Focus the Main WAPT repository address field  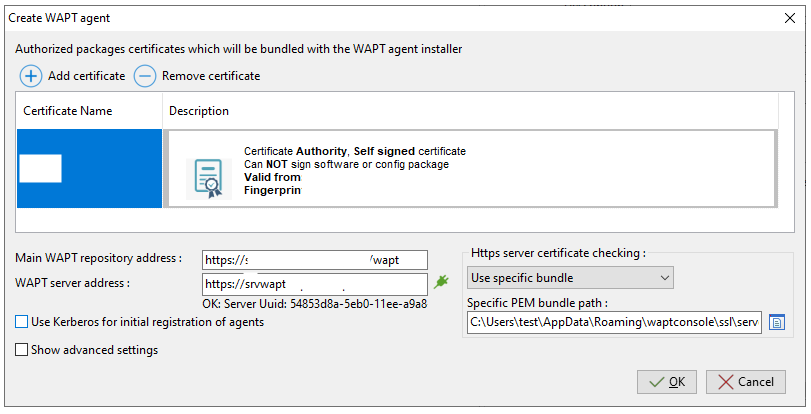click(314, 260)
